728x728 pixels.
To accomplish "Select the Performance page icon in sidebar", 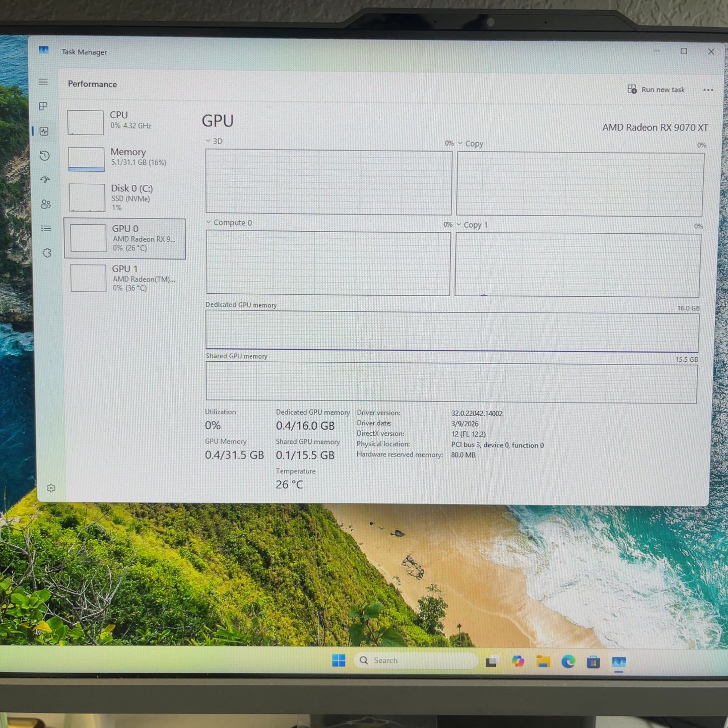I will point(44,131).
